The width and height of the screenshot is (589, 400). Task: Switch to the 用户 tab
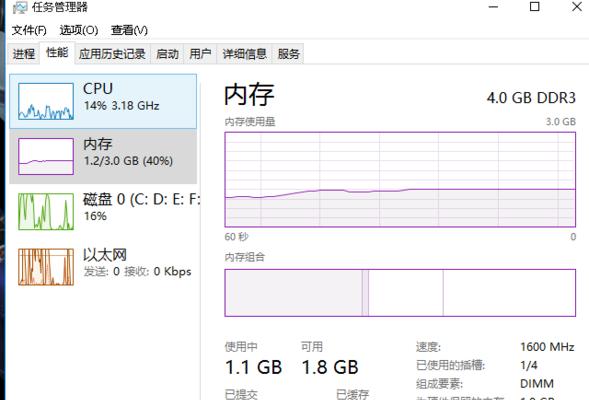point(200,54)
